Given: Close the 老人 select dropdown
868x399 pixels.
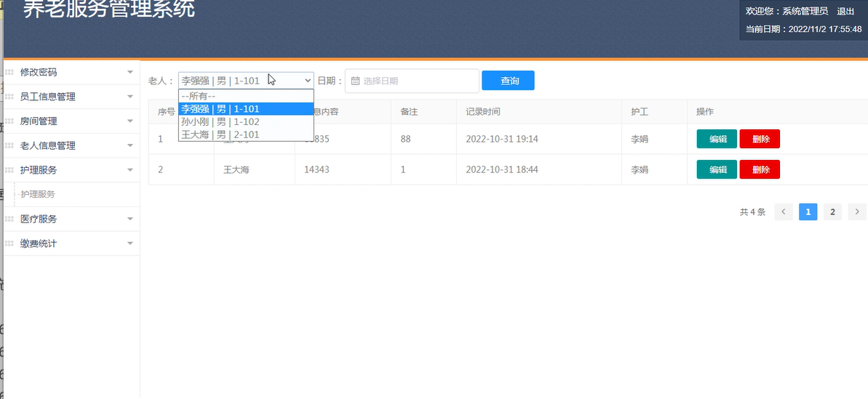Looking at the screenshot, I should [x=246, y=81].
